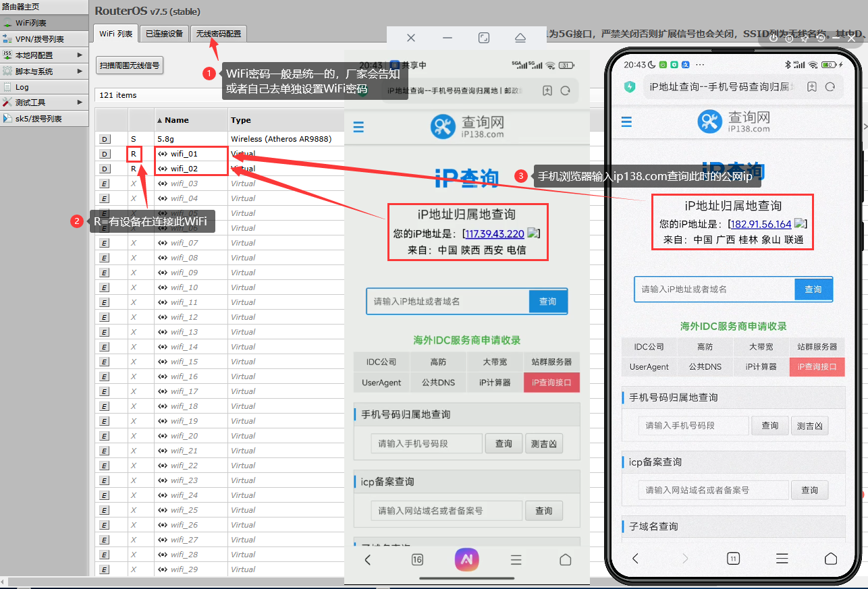868x589 pixels.
Task: Open WiFi列表 in the left sidebar
Action: [x=44, y=23]
